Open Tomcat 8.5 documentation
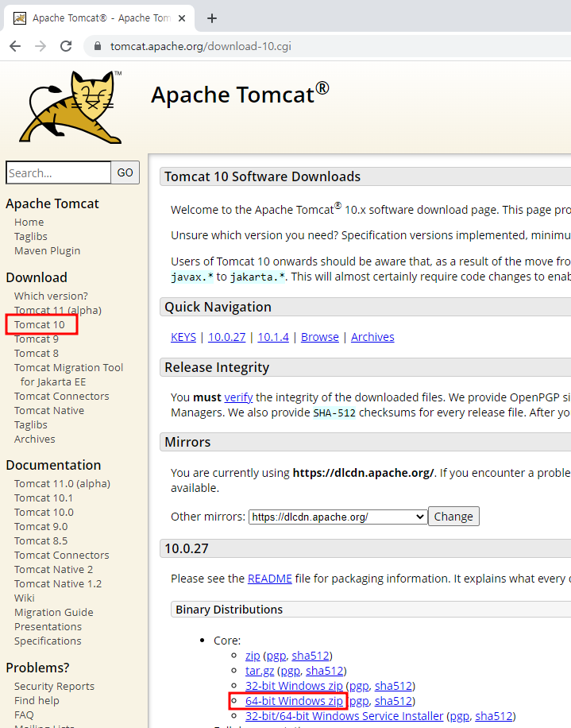Screen dimensions: 571x728 click(41, 541)
